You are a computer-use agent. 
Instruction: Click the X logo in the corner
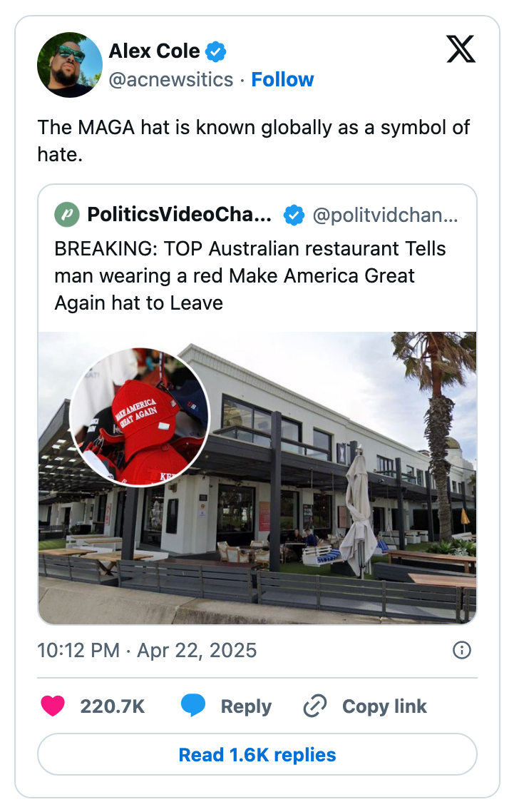(461, 50)
